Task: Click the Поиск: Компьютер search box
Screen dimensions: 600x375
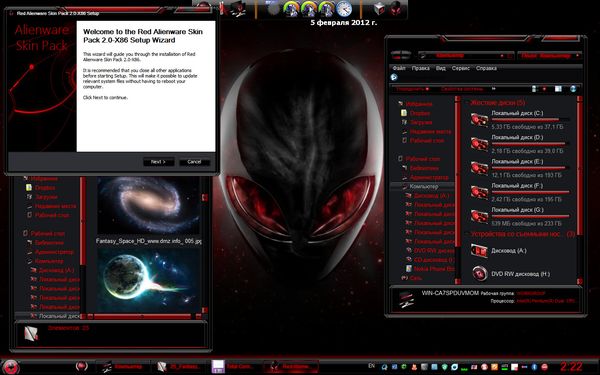Action: click(549, 56)
